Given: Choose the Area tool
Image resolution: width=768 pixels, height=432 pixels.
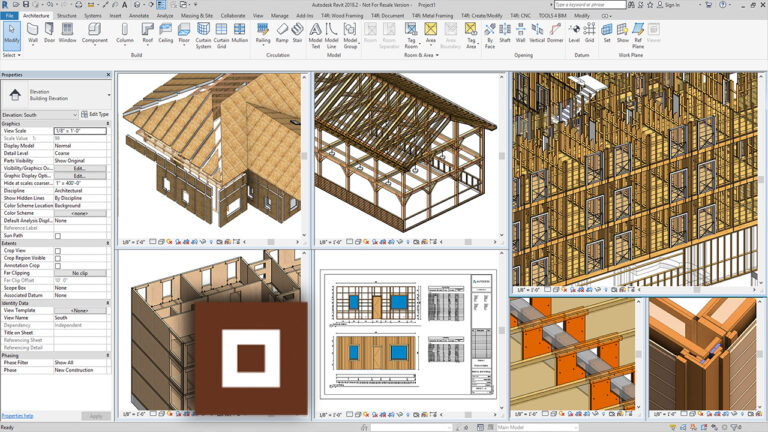Looking at the screenshot, I should tap(431, 33).
